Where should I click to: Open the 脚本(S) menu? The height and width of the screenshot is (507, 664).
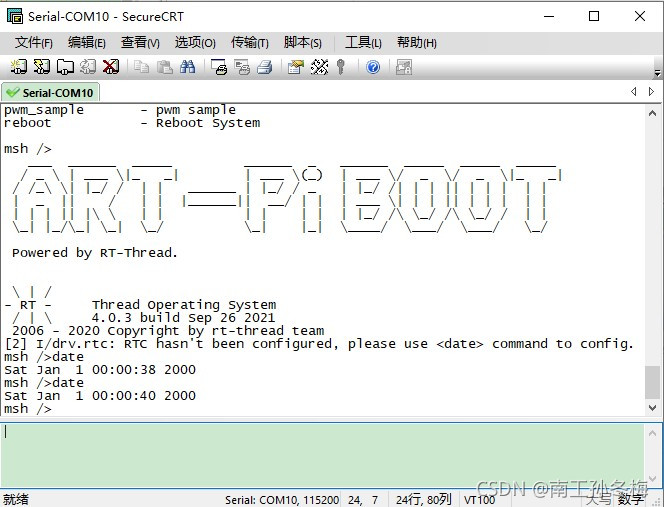click(x=303, y=42)
